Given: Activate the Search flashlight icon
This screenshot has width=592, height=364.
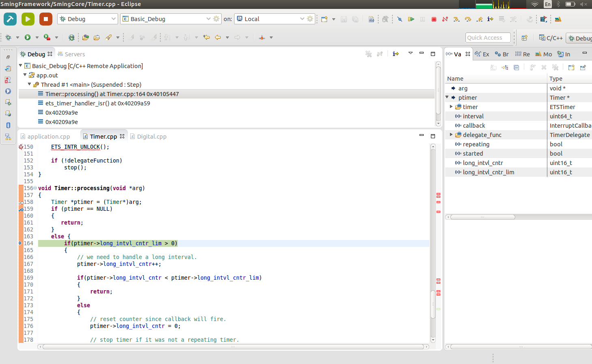Looking at the screenshot, I should pos(108,37).
